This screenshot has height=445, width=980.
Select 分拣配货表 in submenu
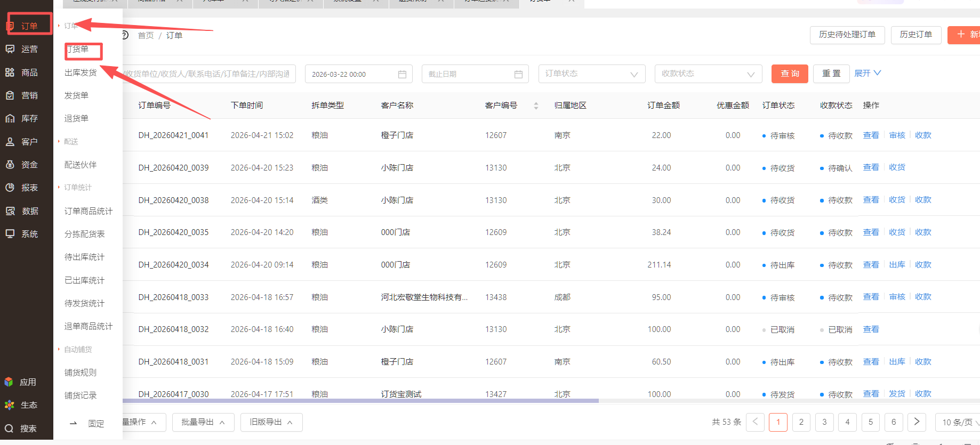pyautogui.click(x=85, y=234)
